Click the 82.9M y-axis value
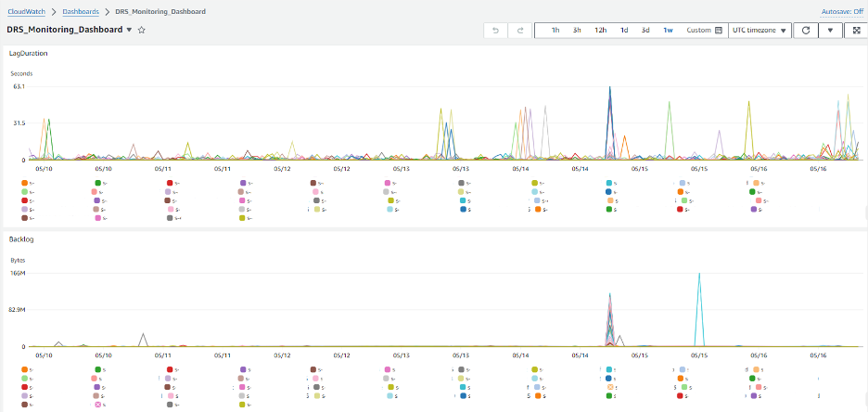This screenshot has height=412, width=868. (18, 310)
